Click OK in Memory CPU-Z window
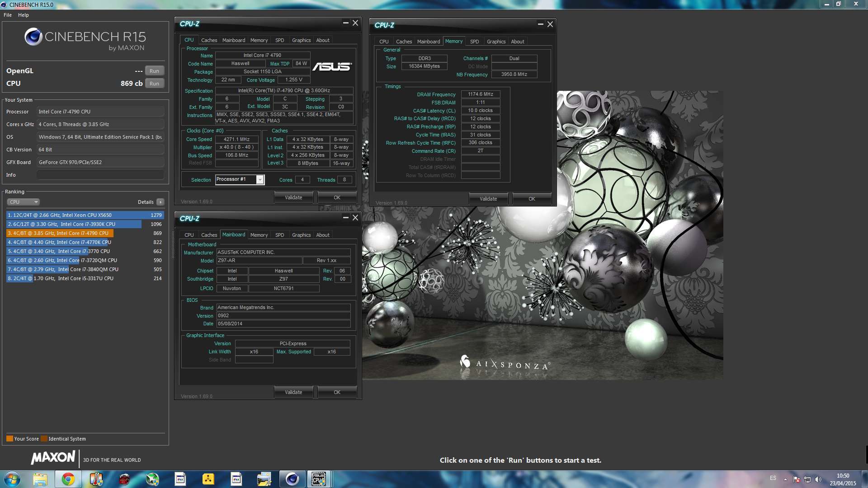868x488 pixels. [532, 199]
